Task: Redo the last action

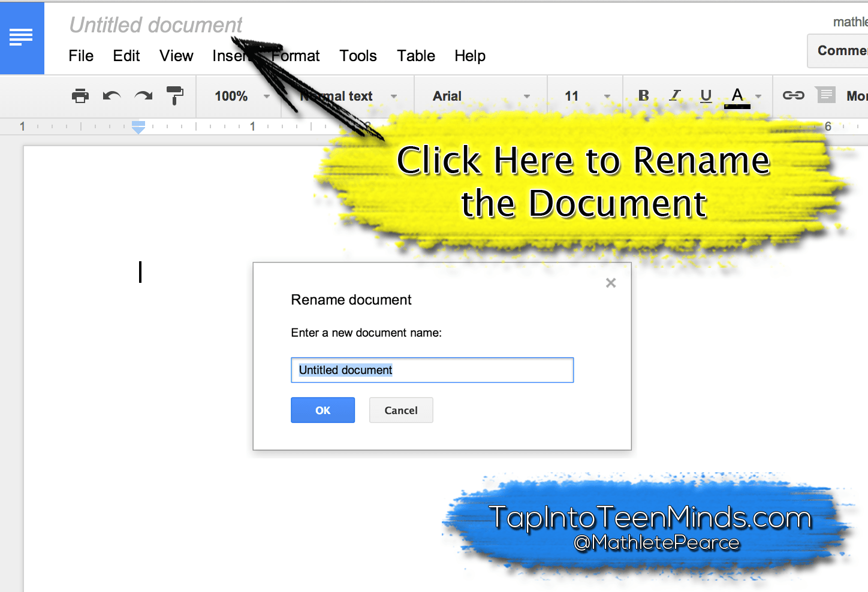Action: click(x=143, y=96)
